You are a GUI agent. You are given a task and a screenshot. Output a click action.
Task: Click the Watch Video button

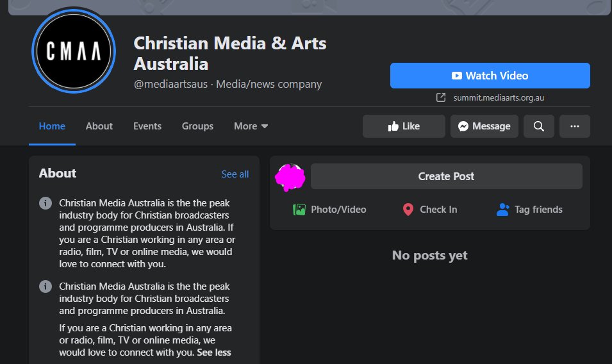pos(490,76)
